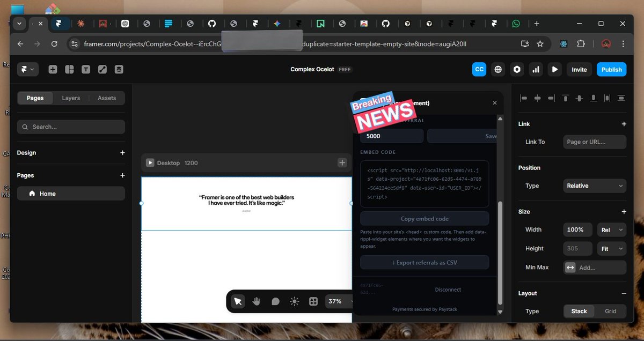Click Copy embed code button
The height and width of the screenshot is (341, 644).
425,219
